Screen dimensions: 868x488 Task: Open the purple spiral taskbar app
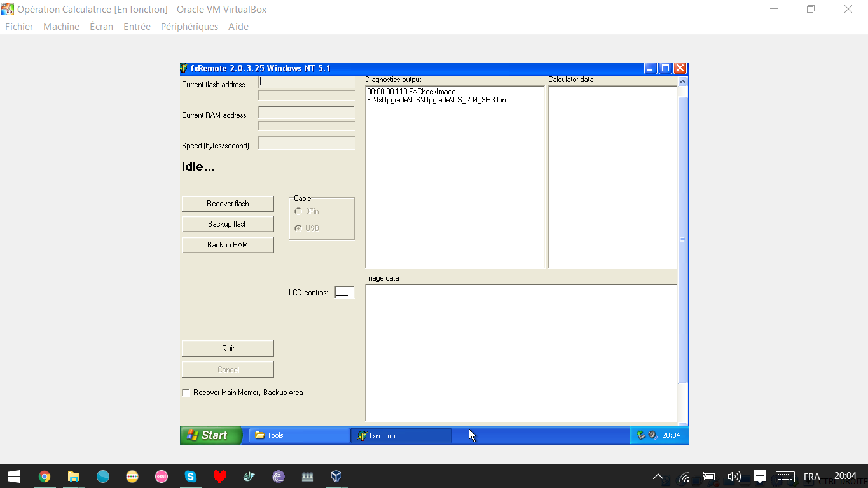pos(279,476)
